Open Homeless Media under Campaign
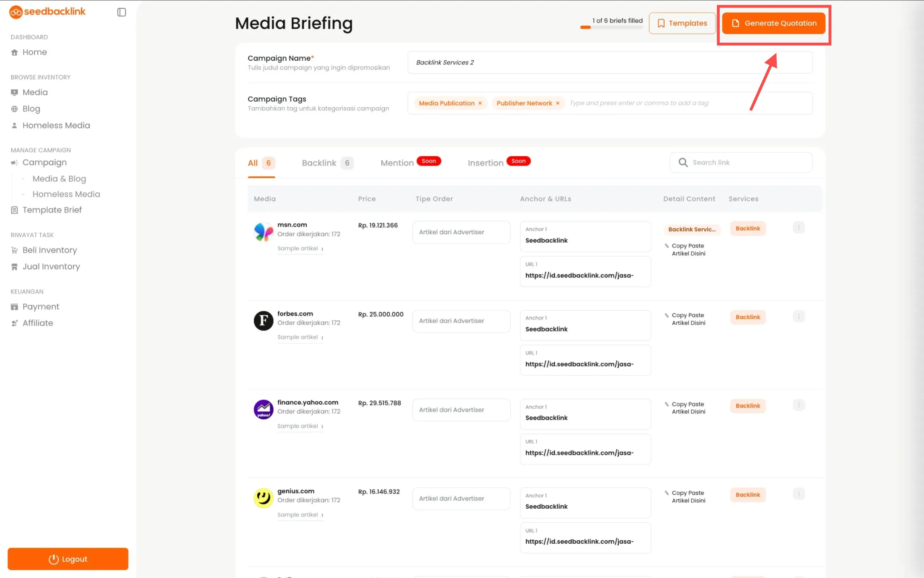Screen dimensions: 924x578 [x=66, y=194]
